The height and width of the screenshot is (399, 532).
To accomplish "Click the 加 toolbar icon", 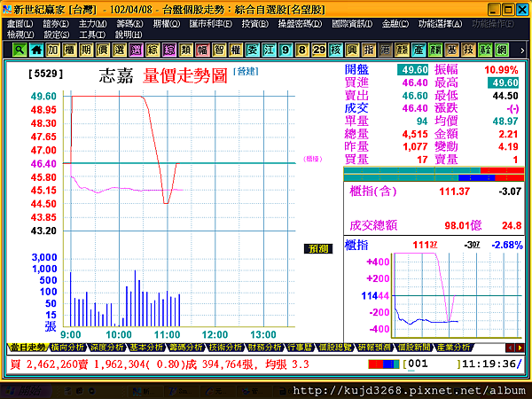I will 53,50.
